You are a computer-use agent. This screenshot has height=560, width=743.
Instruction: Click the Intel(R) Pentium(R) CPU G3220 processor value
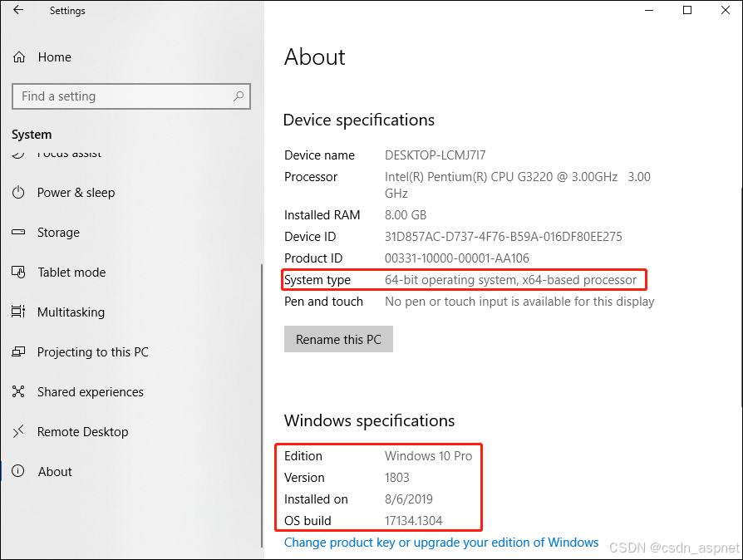(518, 184)
